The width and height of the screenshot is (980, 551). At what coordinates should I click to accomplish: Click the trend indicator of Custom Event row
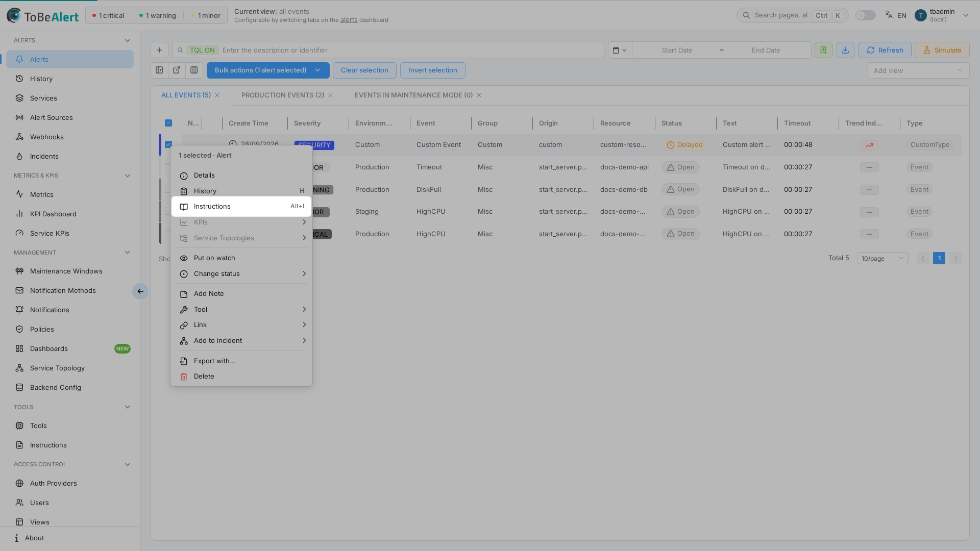(869, 145)
